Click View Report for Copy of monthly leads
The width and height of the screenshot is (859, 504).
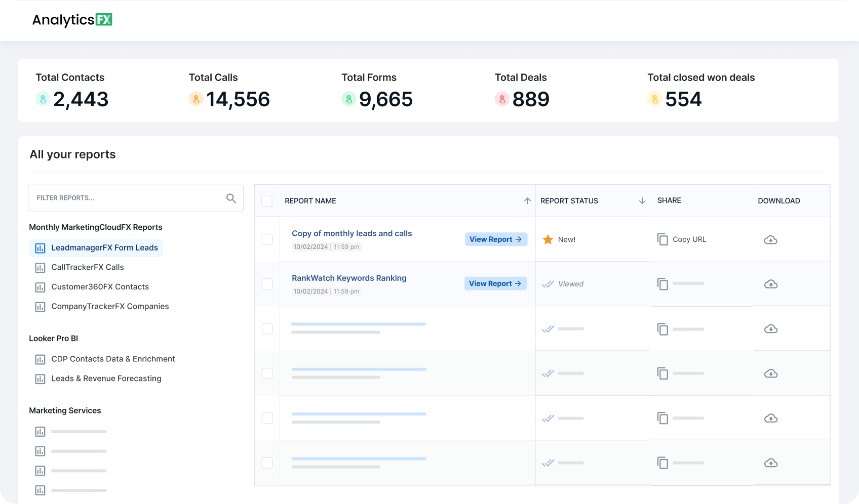coord(495,239)
